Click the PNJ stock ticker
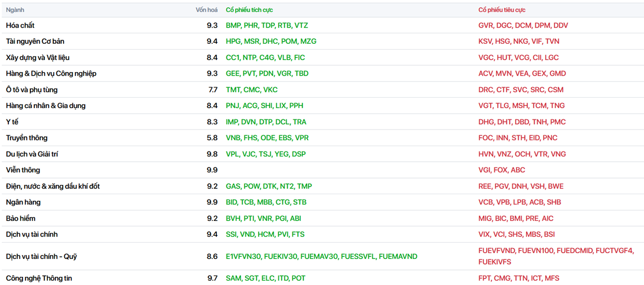The height and width of the screenshot is (285, 644). [233, 106]
